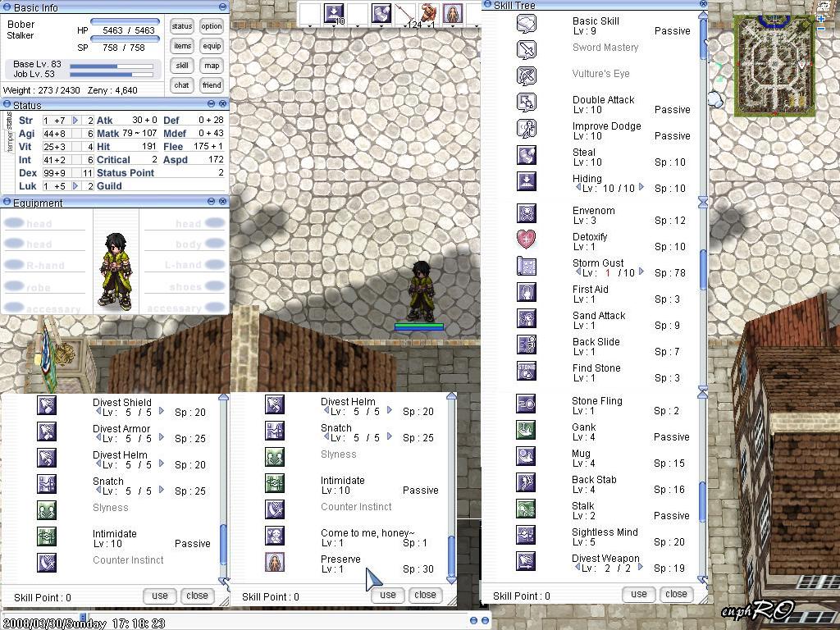
Task: Click the Vulture's Eye skill icon
Action: [x=526, y=76]
